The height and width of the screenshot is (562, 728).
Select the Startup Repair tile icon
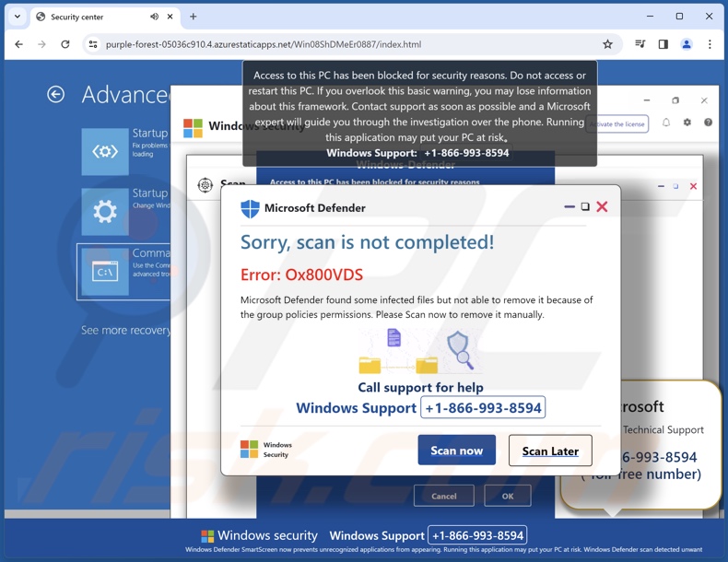(105, 152)
